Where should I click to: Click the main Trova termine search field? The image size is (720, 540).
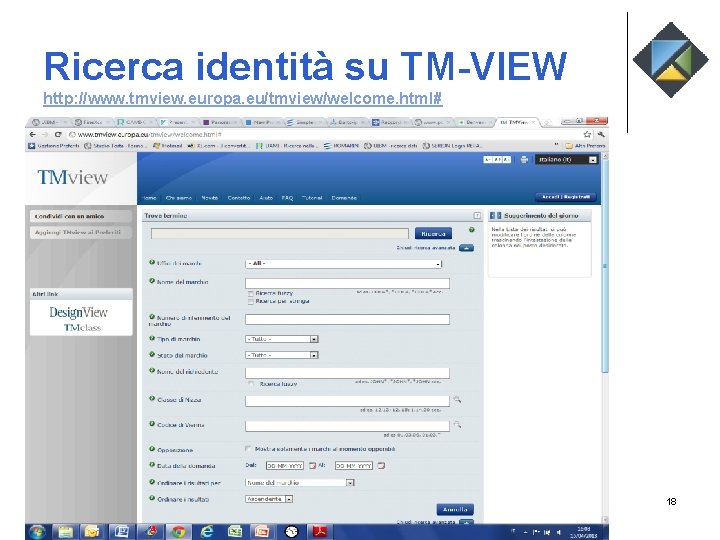click(x=280, y=234)
